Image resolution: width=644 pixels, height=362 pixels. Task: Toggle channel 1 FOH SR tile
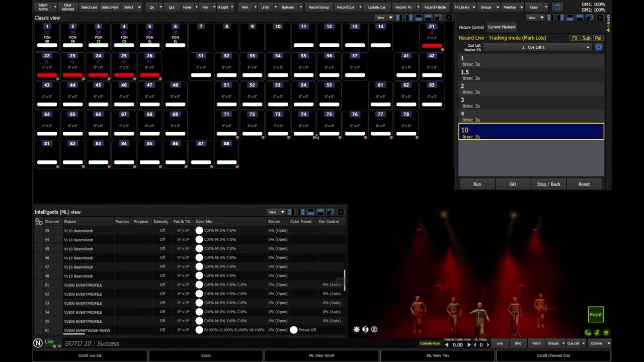tap(47, 37)
